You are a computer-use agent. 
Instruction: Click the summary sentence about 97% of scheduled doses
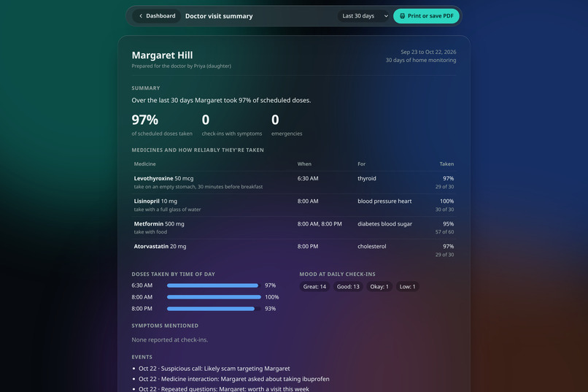[x=221, y=100]
